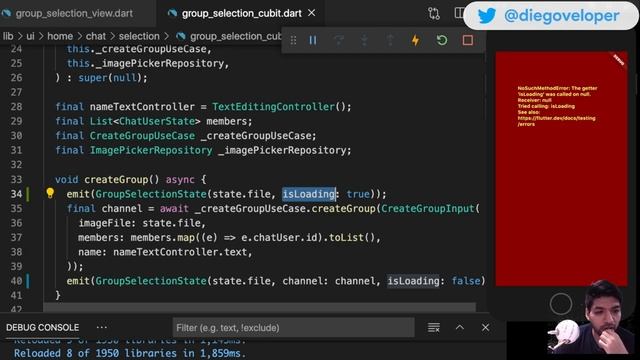The width and height of the screenshot is (640, 360).
Task: Open the ui breadcrumb segment
Action: (x=30, y=36)
